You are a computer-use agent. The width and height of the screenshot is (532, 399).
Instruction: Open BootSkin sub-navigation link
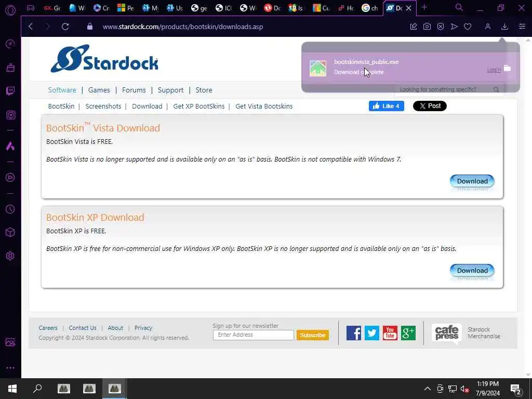coord(61,106)
